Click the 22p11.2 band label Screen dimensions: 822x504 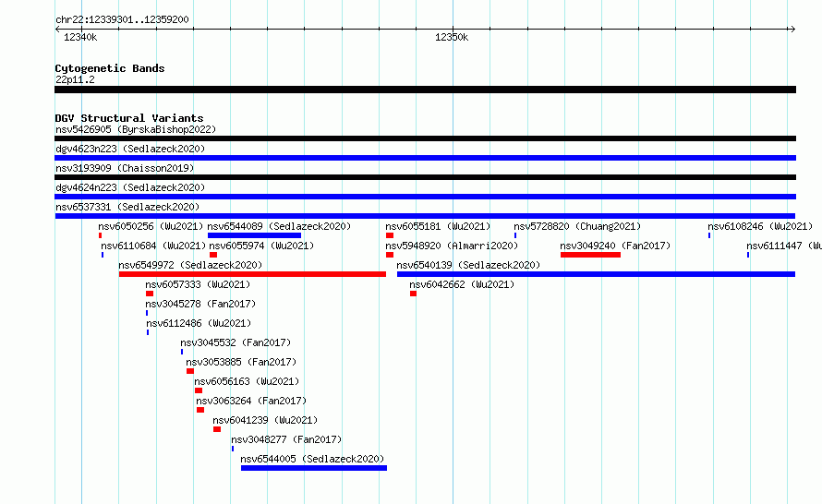pyautogui.click(x=75, y=79)
